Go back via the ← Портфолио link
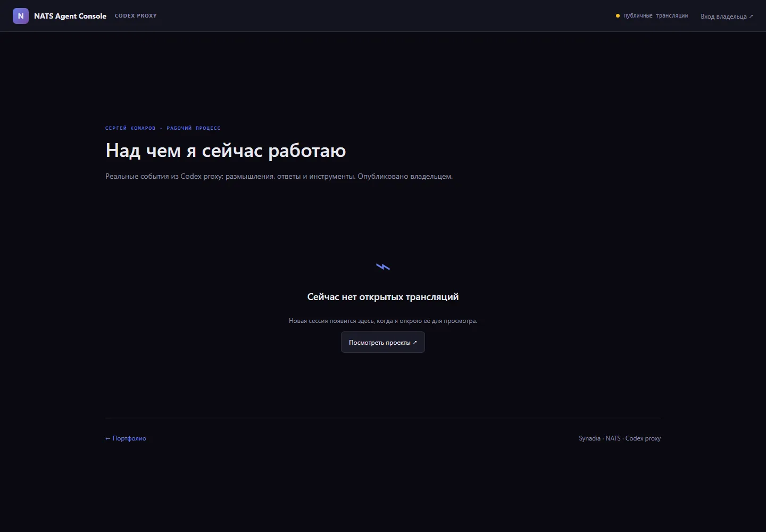Viewport: 766px width, 532px height. pos(126,438)
